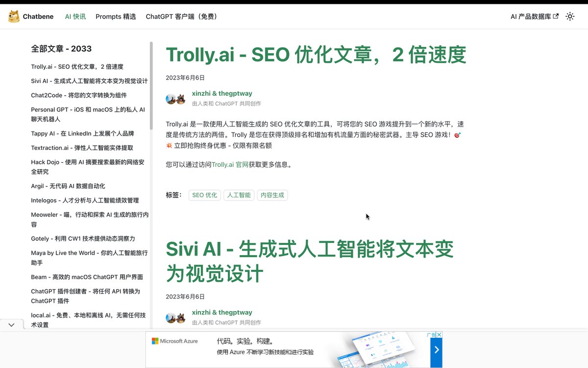Click the blue arrow button on Azure ad
The width and height of the screenshot is (588, 368).
[x=436, y=349]
